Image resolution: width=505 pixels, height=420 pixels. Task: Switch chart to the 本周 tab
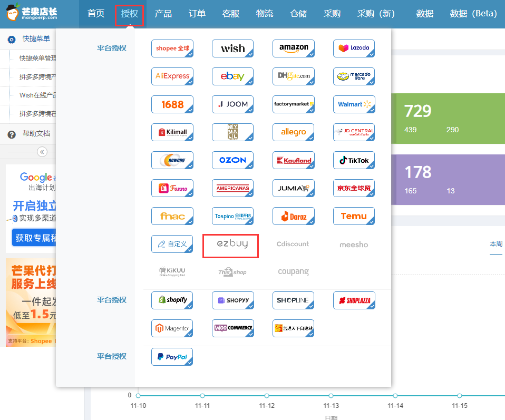pos(496,244)
